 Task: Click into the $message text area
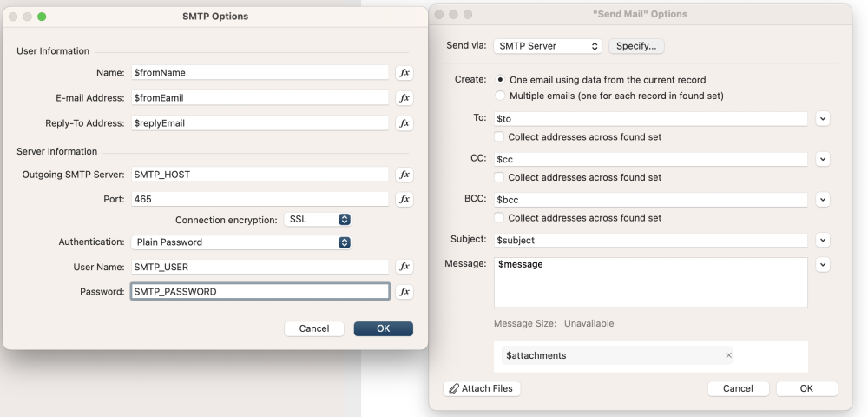[650, 282]
